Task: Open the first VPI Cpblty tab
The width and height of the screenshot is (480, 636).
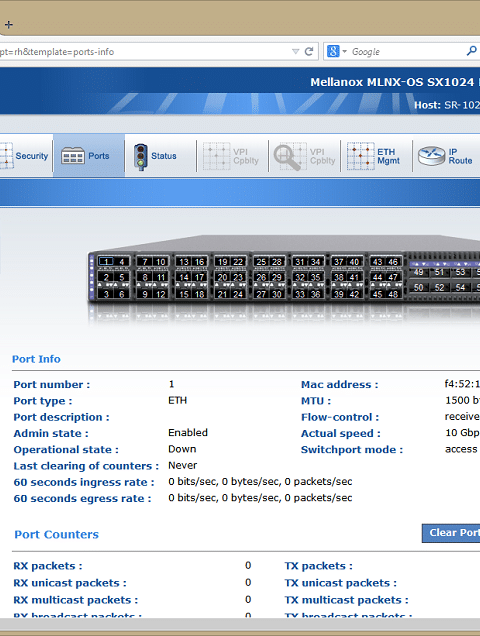Action: [232, 156]
